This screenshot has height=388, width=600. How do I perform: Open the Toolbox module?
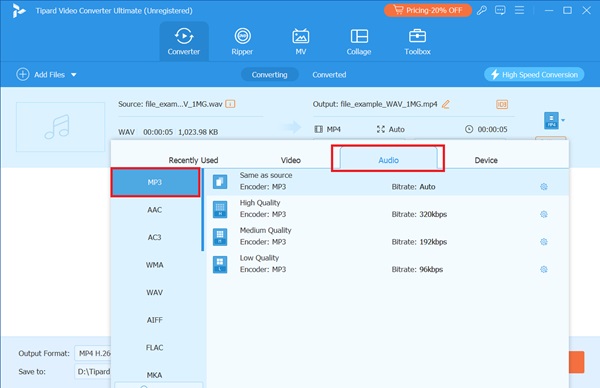click(x=417, y=41)
